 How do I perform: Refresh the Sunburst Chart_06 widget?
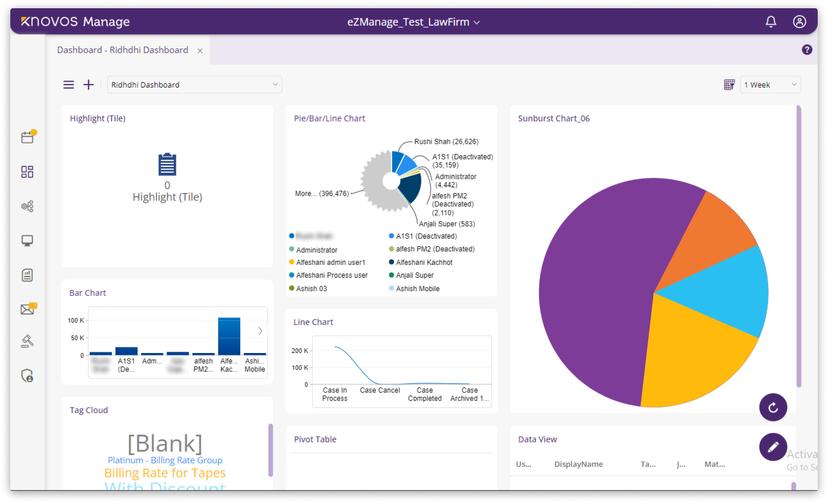773,407
